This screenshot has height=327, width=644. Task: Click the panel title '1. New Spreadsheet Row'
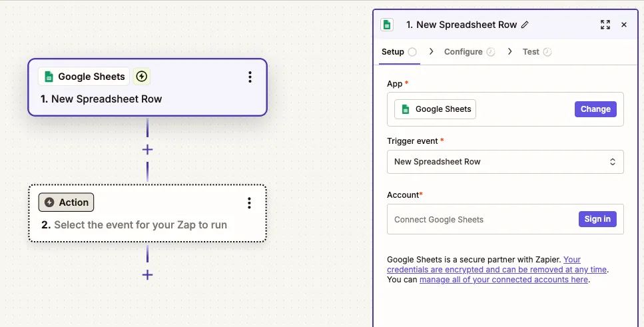click(462, 25)
